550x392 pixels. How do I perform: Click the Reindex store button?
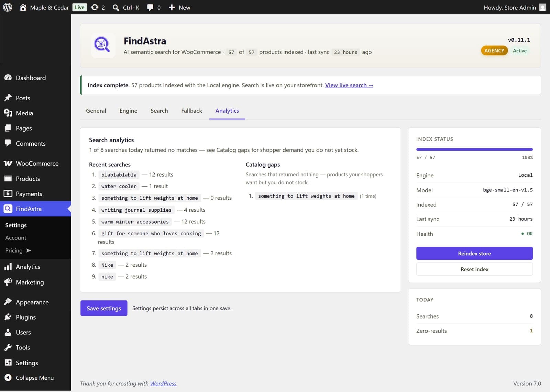tap(474, 253)
